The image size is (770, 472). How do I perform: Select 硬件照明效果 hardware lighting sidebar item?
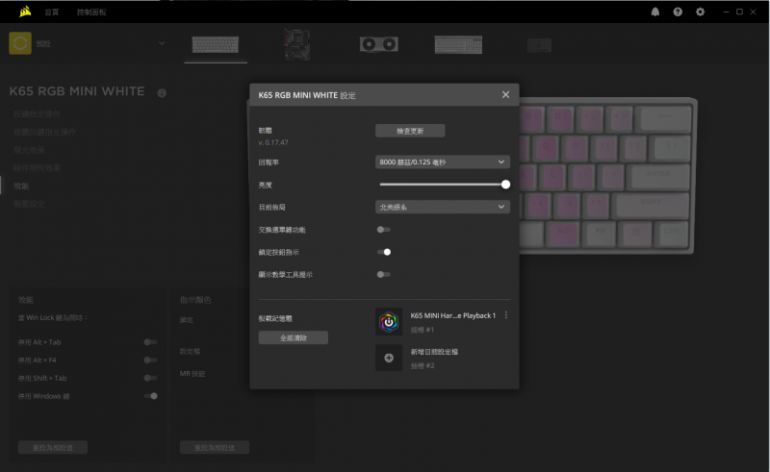(37, 168)
